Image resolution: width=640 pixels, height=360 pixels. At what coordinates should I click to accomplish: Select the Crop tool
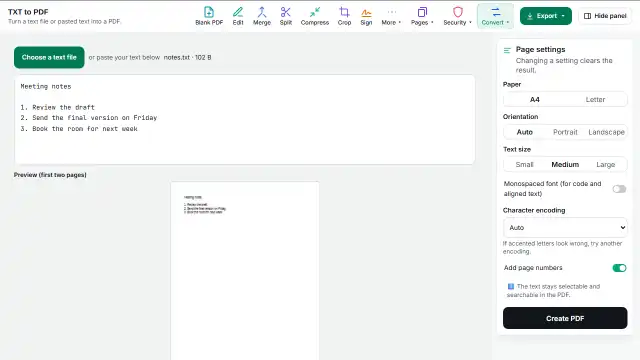(x=344, y=16)
